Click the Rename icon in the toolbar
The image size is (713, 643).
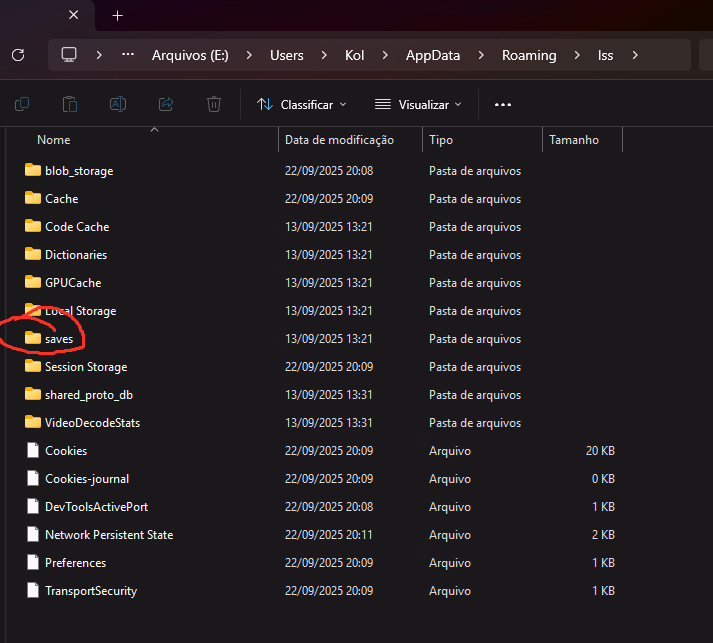[118, 104]
